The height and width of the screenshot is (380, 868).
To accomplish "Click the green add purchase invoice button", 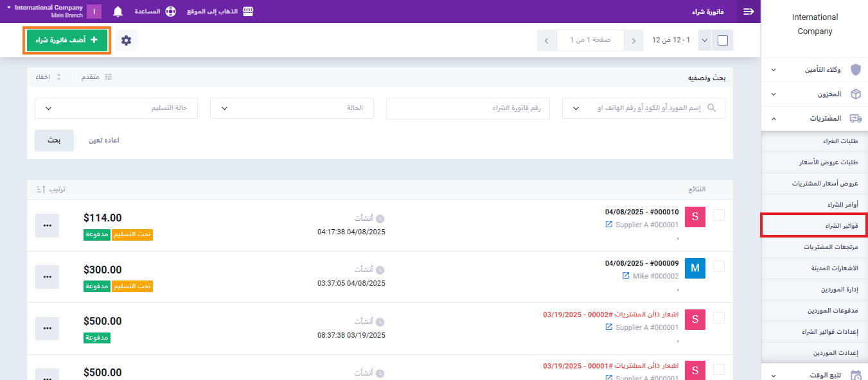I will click(x=67, y=40).
